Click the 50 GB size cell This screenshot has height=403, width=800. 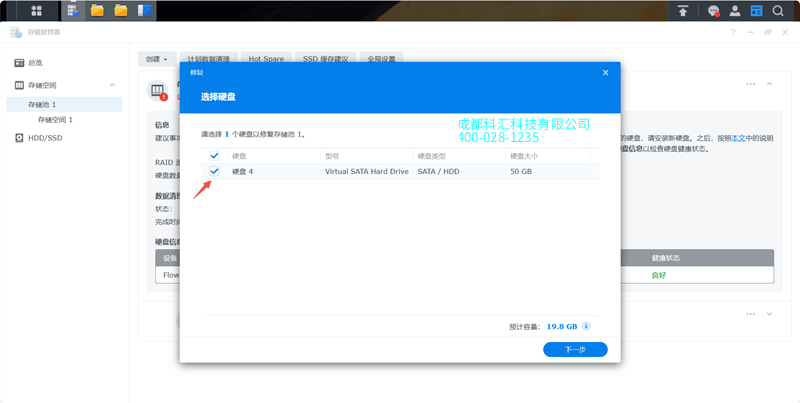[521, 171]
